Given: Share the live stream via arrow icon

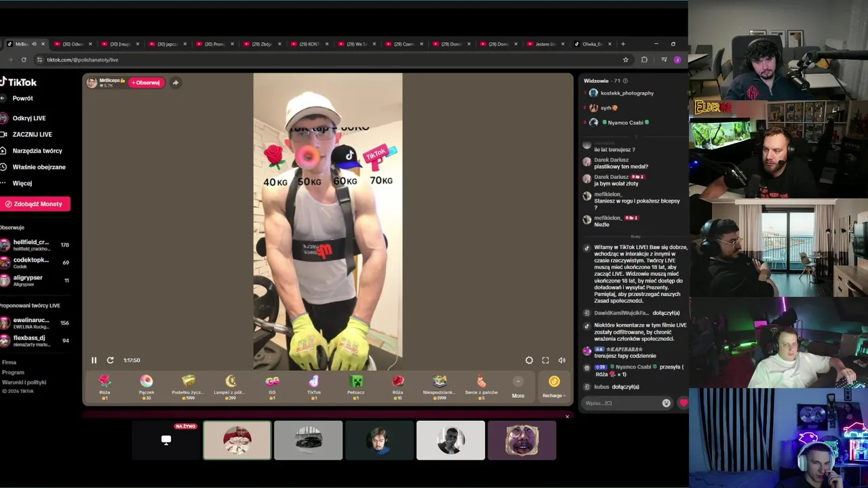Looking at the screenshot, I should (x=175, y=83).
